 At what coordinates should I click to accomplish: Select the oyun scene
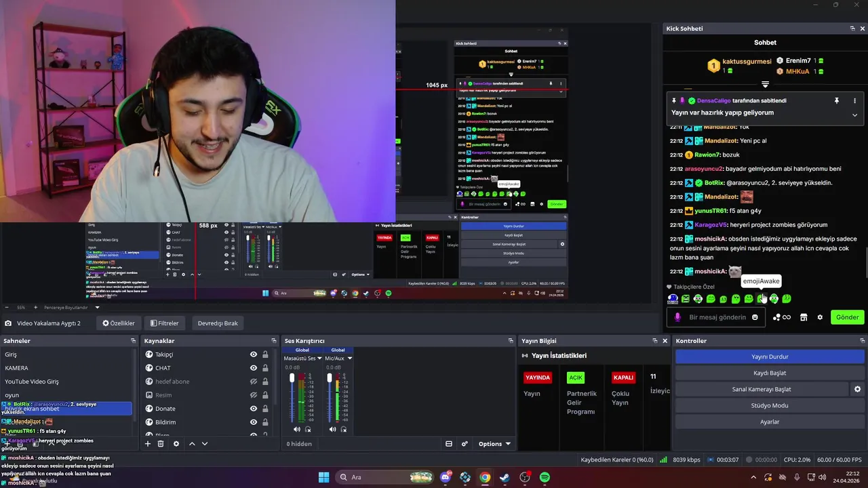[x=66, y=395]
